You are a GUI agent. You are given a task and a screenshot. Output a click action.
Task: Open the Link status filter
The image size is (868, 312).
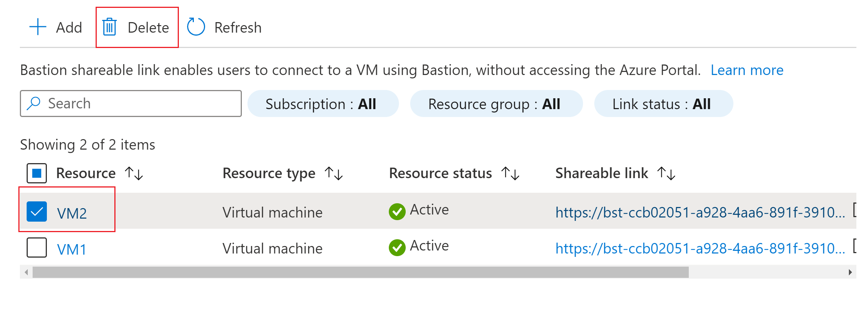pyautogui.click(x=664, y=103)
